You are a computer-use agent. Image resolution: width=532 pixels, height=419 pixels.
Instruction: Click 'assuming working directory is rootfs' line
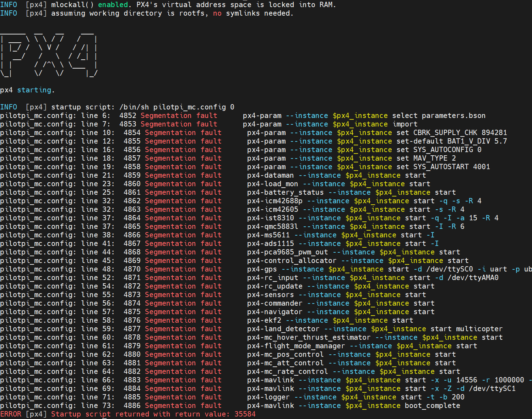pyautogui.click(x=147, y=13)
